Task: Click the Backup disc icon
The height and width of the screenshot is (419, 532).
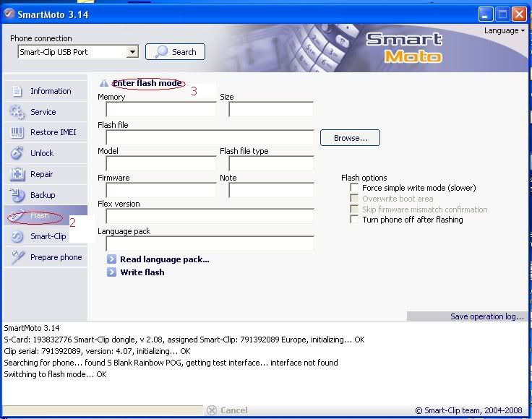Action: click(17, 195)
